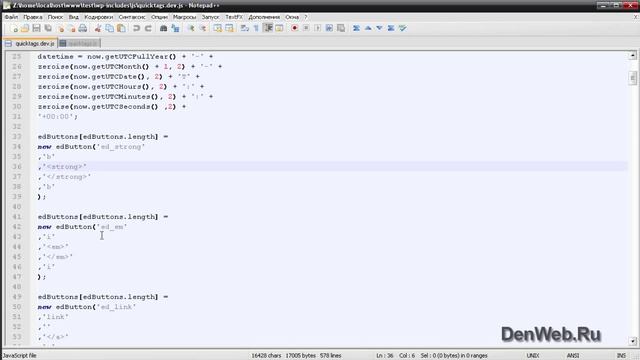Open the Запуск menu
640x360 pixels.
210,17
